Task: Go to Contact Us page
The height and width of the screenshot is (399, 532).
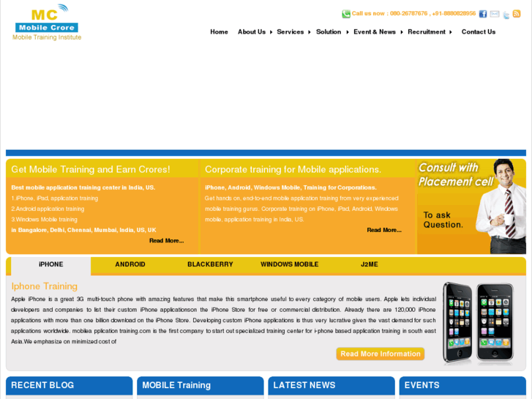Action: point(479,32)
